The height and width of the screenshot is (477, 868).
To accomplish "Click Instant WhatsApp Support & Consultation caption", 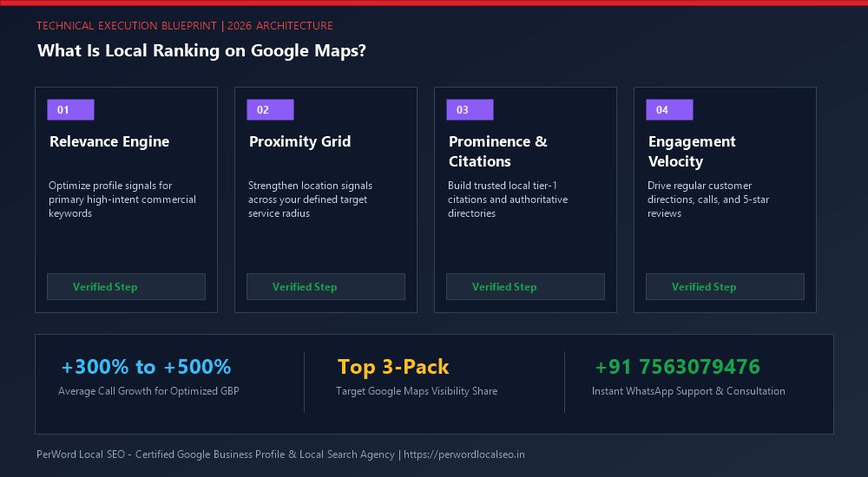I will (x=688, y=390).
